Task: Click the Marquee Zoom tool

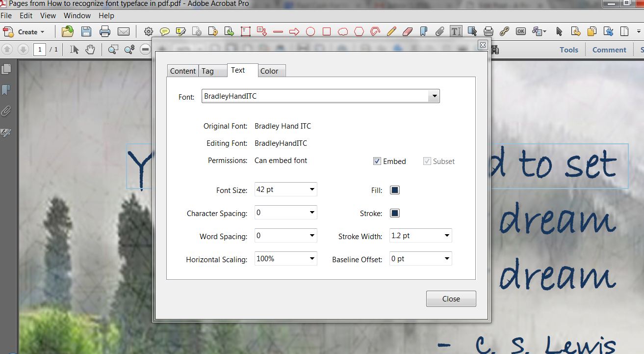Action: (x=112, y=49)
